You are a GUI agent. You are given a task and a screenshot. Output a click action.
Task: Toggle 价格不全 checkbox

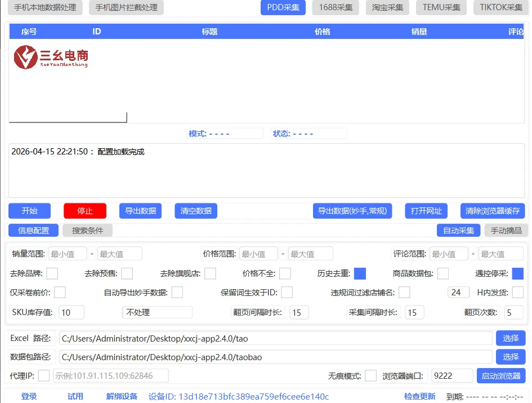[285, 273]
